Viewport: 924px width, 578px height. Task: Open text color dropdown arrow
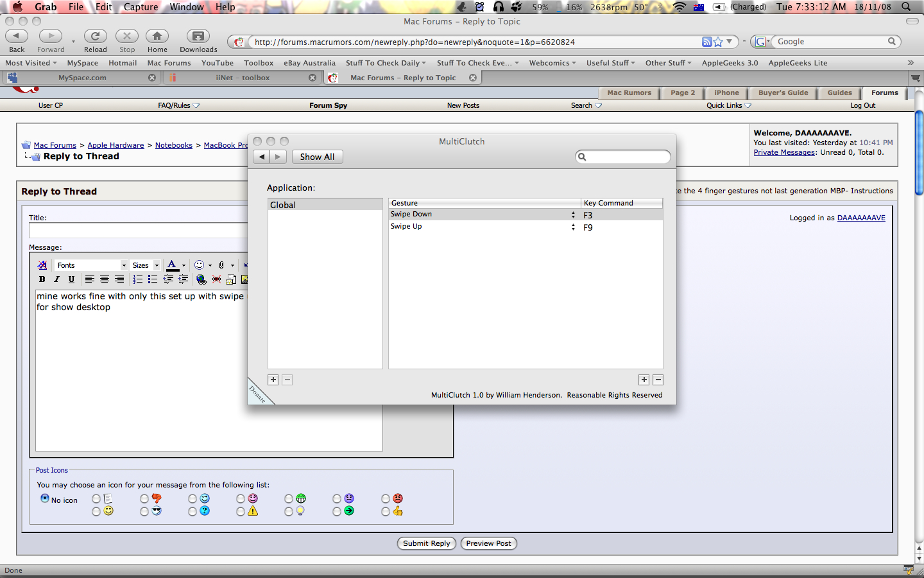[x=184, y=265]
